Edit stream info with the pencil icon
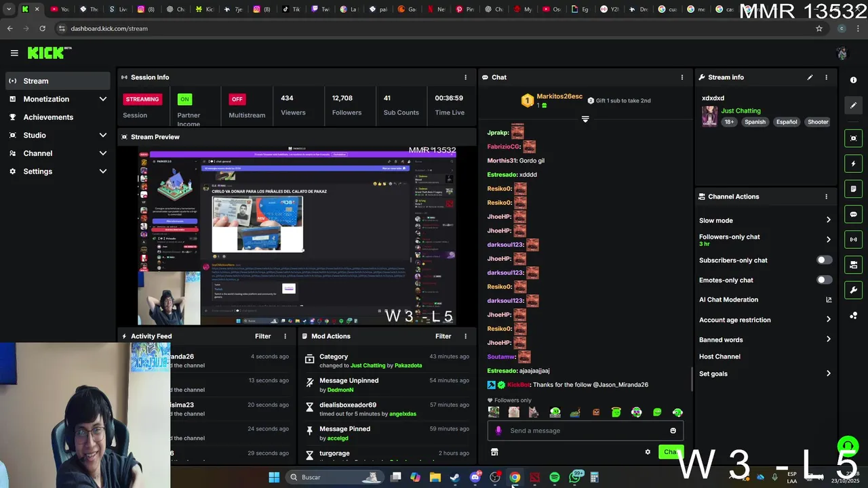 coord(810,77)
